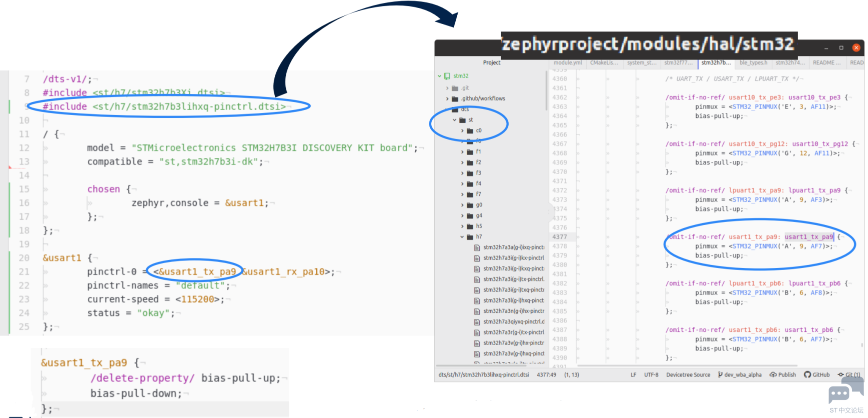Screen dimensions: 868x418
Task: Expand the f1 folder
Action: (462, 151)
